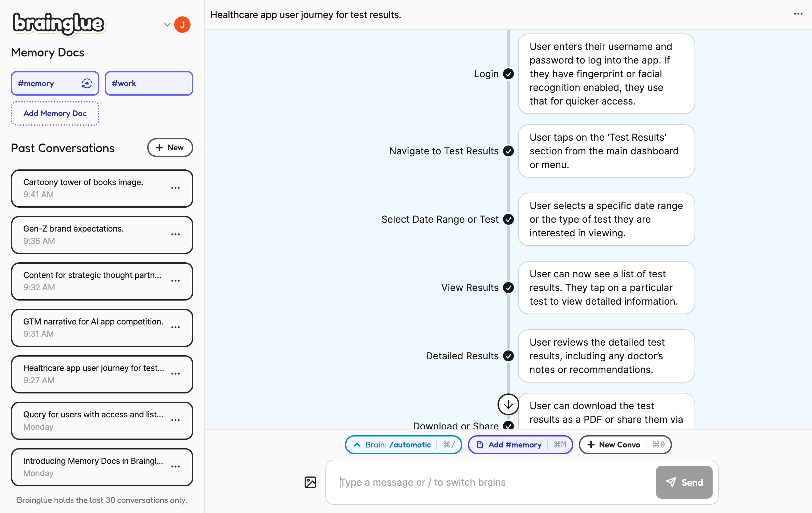This screenshot has width=812, height=513.
Task: Click the plus icon on New Convo
Action: click(591, 444)
